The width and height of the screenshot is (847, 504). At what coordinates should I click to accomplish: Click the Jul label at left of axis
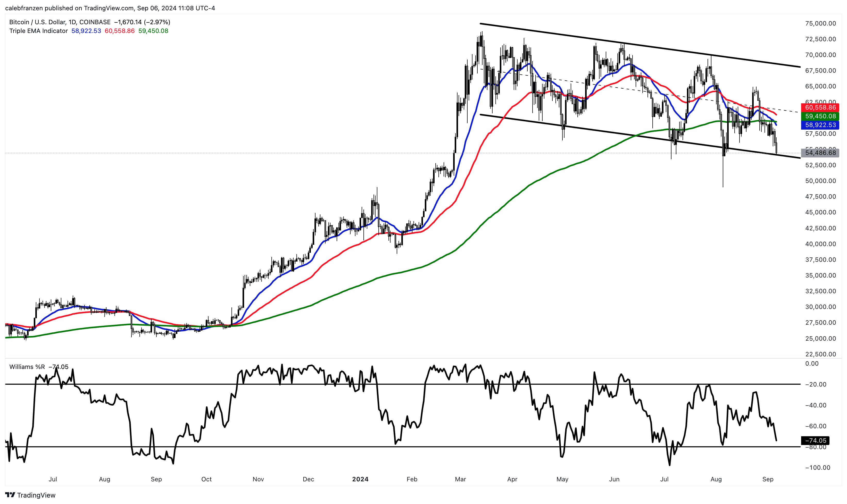[x=53, y=479]
